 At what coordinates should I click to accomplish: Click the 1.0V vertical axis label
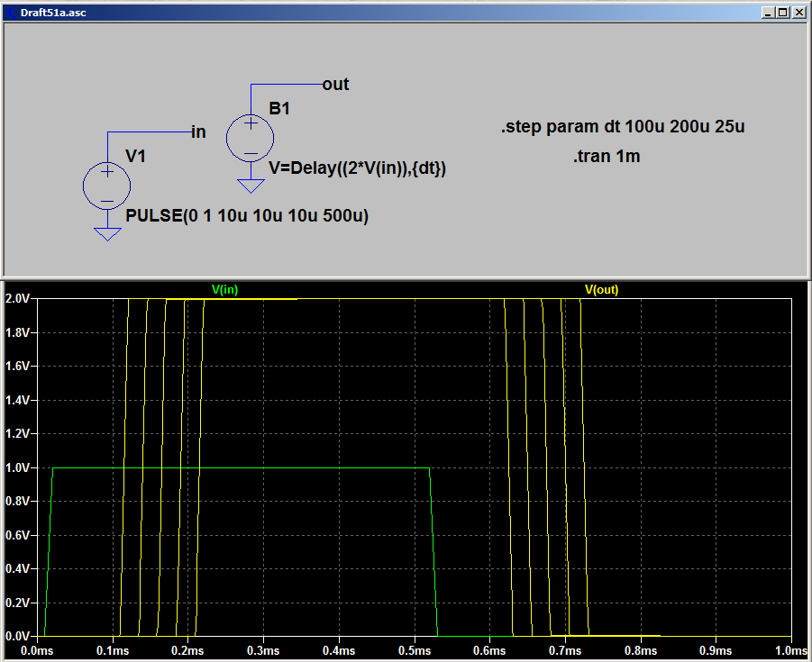17,467
